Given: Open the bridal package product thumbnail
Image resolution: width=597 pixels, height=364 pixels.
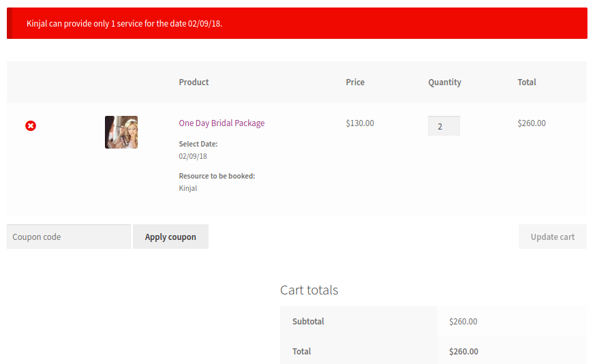Looking at the screenshot, I should pos(121,132).
